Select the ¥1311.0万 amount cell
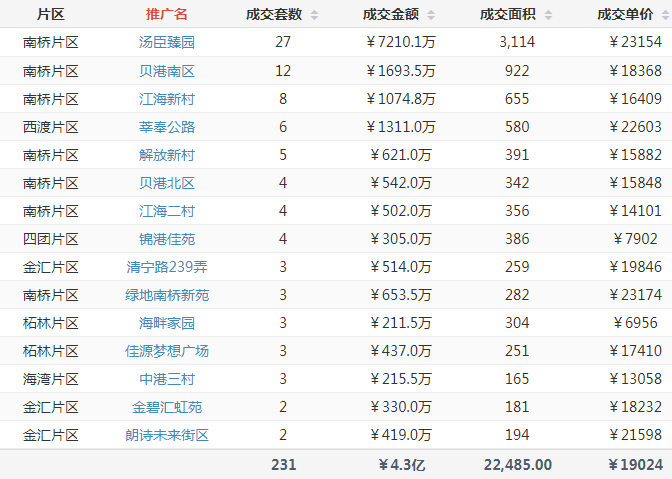This screenshot has height=479, width=672. (x=401, y=127)
